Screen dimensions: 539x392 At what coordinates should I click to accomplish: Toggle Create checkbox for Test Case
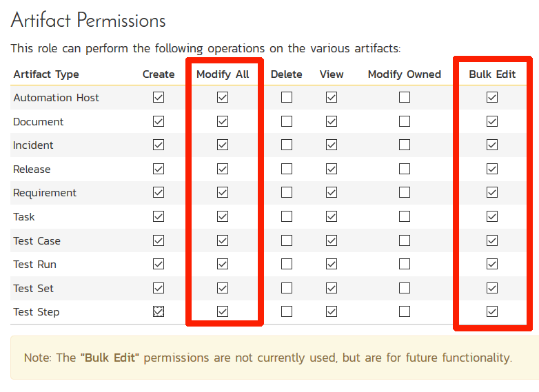click(x=159, y=240)
